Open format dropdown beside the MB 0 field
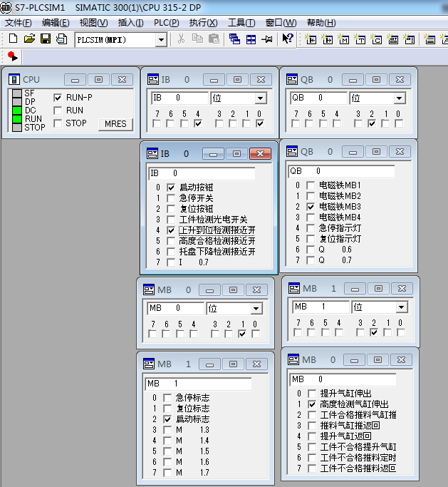Image resolution: width=448 pixels, height=487 pixels. tap(256, 309)
